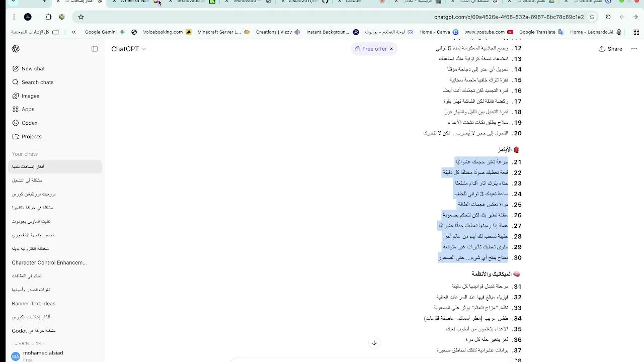The width and height of the screenshot is (644, 362).
Task: Collapse the sidebar with the panel icon
Action: coord(95,49)
